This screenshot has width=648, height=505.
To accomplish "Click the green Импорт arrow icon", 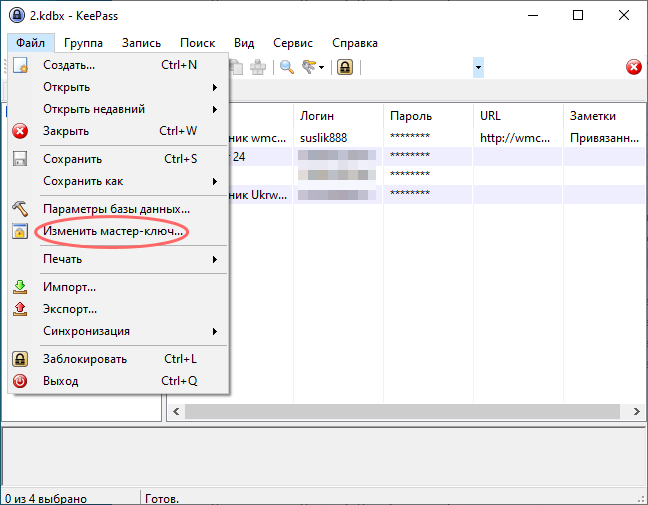I will tap(20, 287).
